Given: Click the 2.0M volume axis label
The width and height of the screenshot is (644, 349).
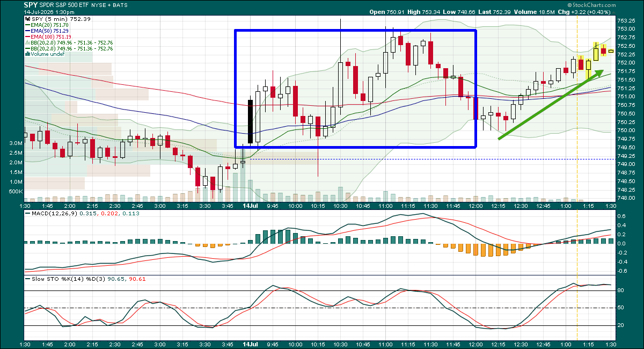Looking at the screenshot, I should (x=16, y=163).
